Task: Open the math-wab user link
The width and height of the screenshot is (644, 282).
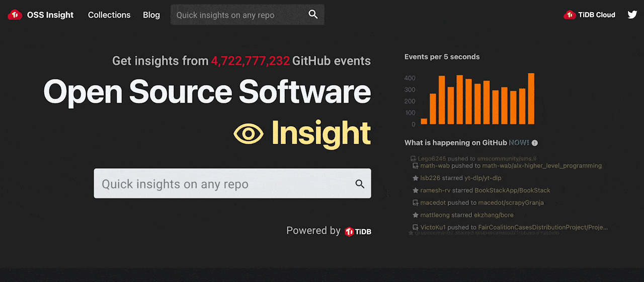Action: [435, 166]
